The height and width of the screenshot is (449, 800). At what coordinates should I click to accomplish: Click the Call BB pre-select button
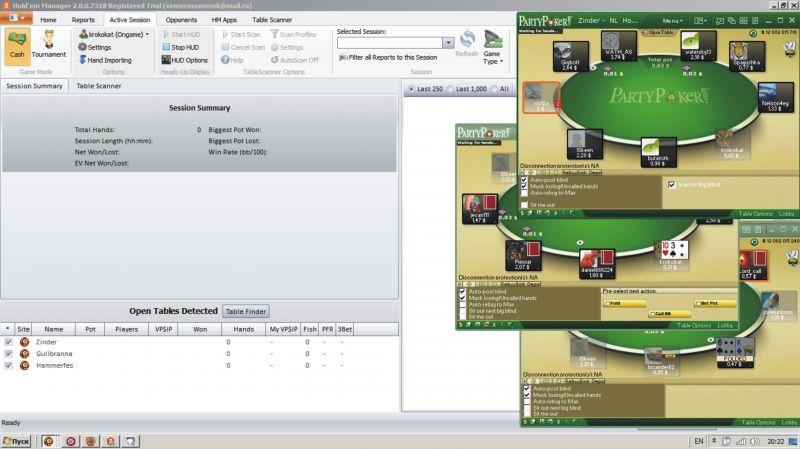pyautogui.click(x=669, y=313)
